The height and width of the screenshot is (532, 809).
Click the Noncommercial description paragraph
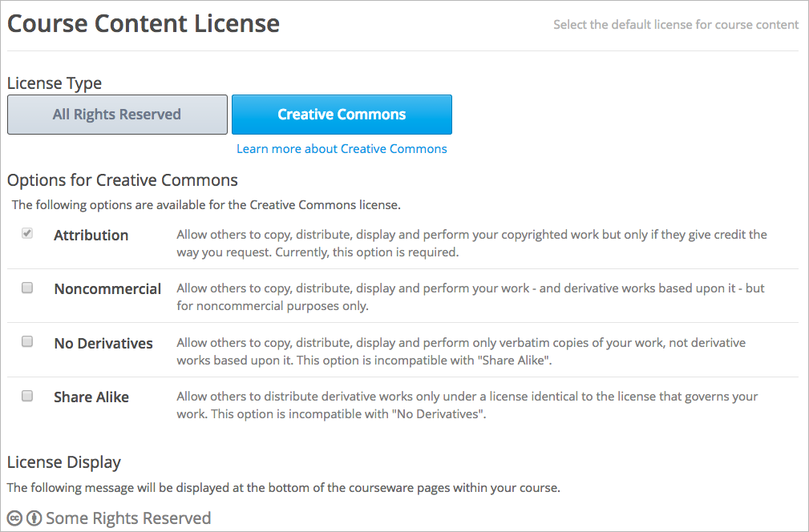[470, 296]
